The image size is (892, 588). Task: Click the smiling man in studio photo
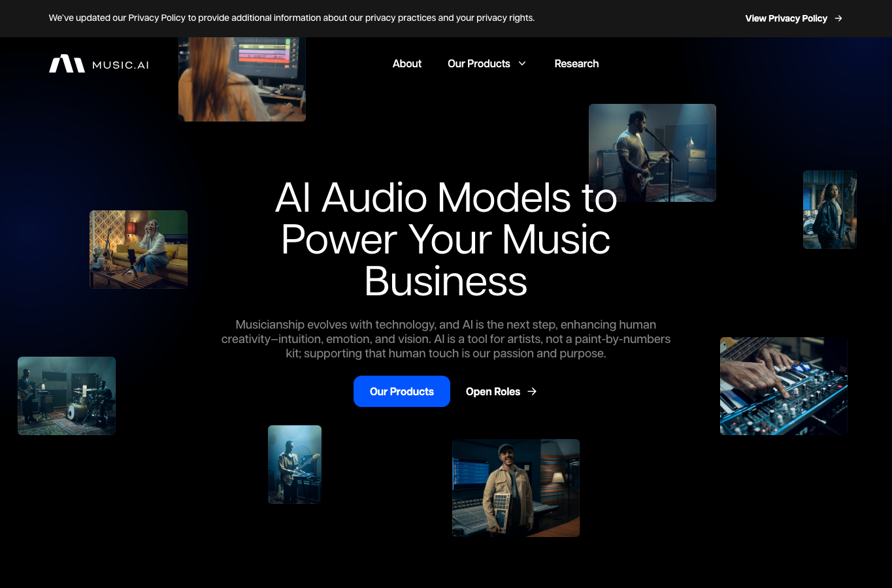(x=516, y=488)
